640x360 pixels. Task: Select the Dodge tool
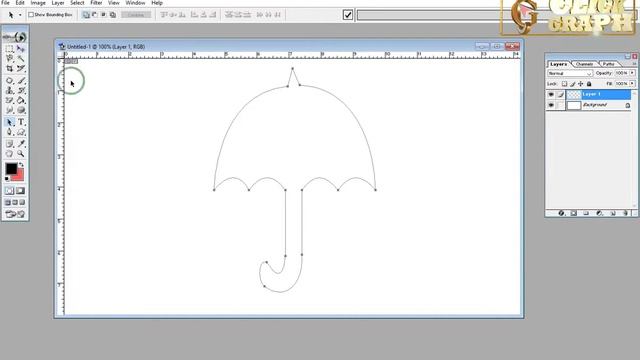pyautogui.click(x=21, y=110)
